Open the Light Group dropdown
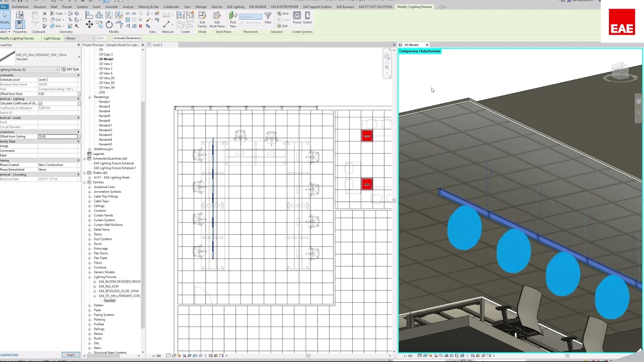Screen dimensions: 644x362 (x=78, y=38)
